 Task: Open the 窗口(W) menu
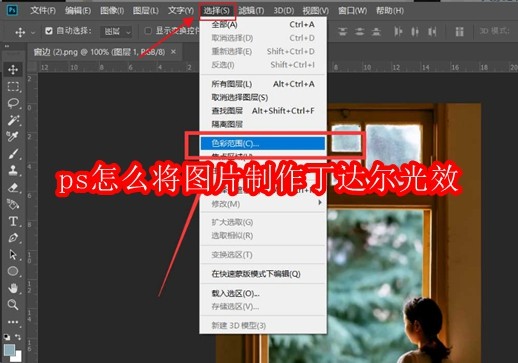coord(352,11)
